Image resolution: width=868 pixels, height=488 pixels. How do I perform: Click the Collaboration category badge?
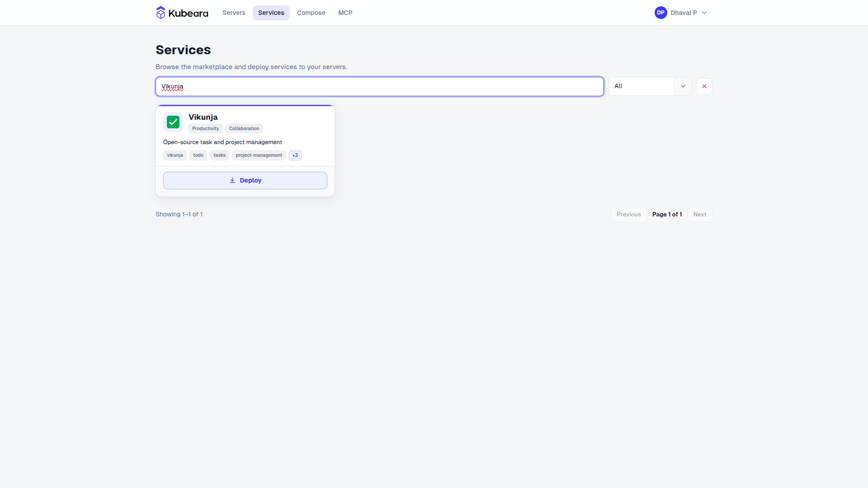244,129
